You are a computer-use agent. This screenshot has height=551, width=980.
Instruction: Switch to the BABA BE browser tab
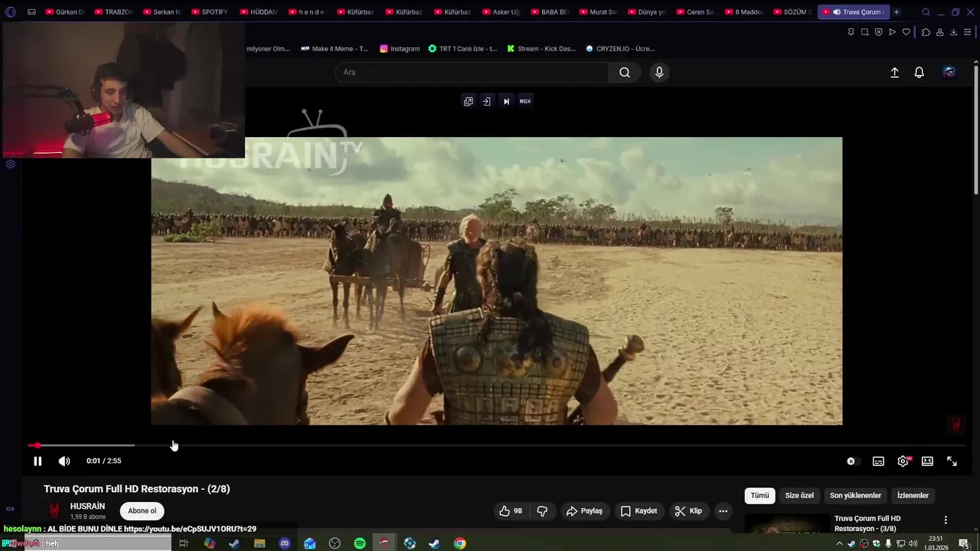point(549,12)
